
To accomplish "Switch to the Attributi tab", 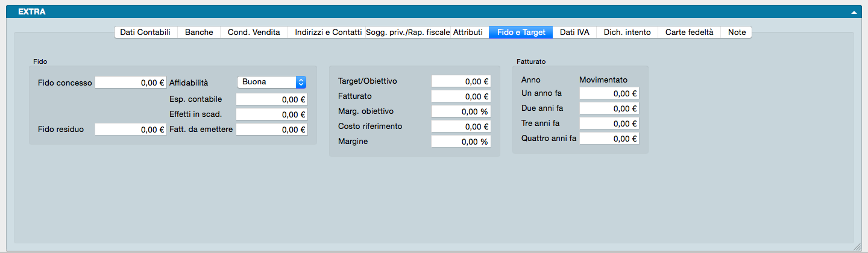I will [x=468, y=33].
